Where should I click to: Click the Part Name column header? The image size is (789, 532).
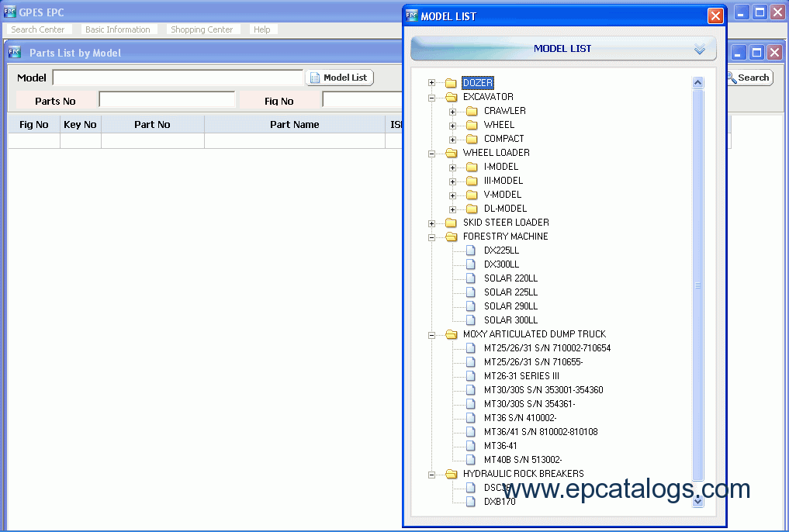294,125
